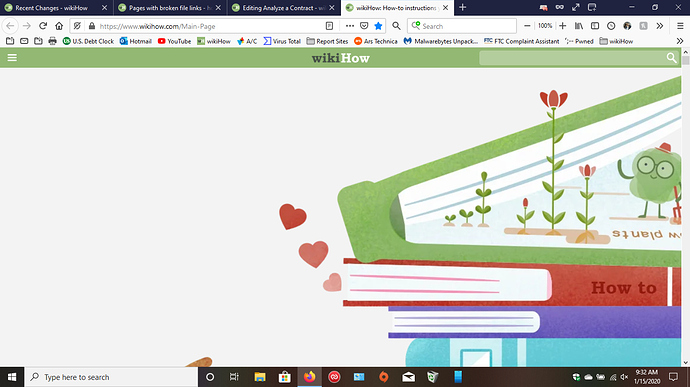Screen dimensions: 690x387
Task: Go back to previous page
Action: coord(10,26)
